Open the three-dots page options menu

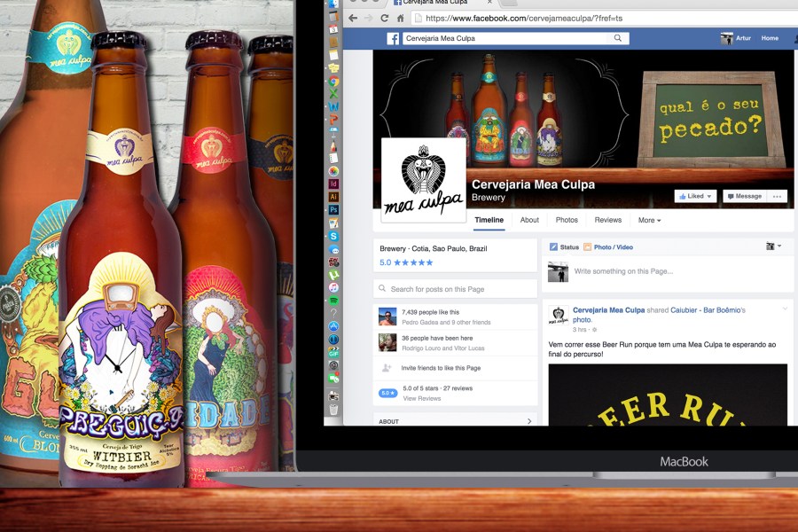(x=778, y=196)
